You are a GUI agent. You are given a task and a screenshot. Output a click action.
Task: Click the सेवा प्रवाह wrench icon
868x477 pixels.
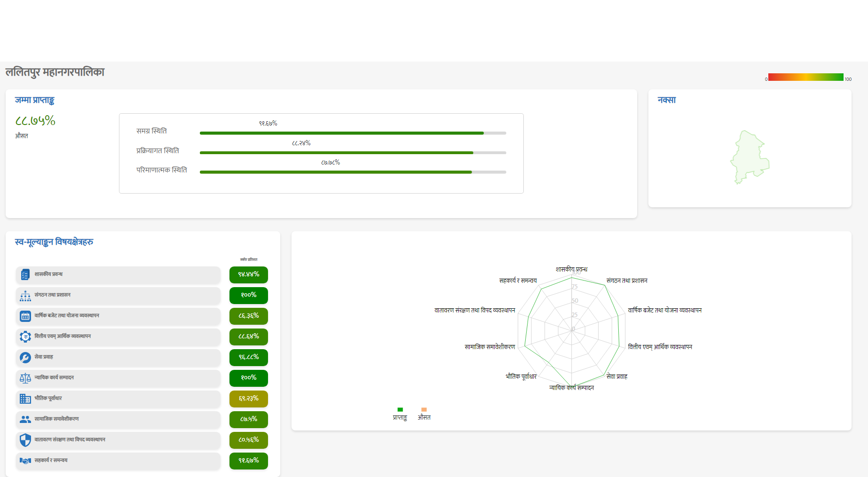tap(25, 358)
